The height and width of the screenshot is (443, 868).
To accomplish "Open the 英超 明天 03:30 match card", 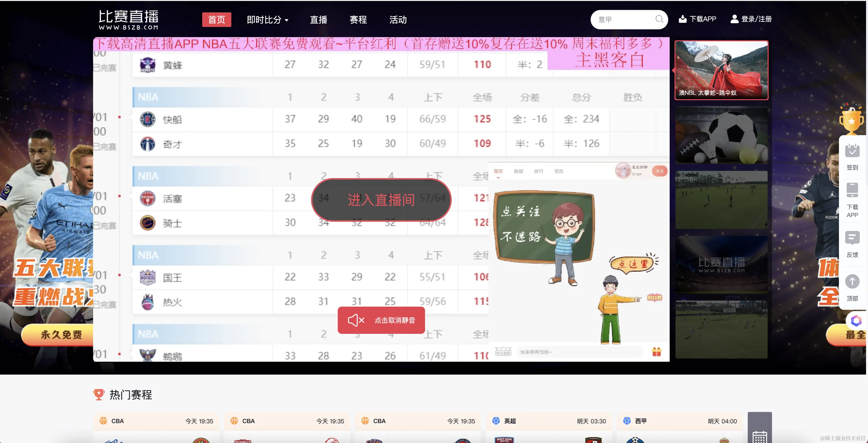I will click(x=549, y=427).
